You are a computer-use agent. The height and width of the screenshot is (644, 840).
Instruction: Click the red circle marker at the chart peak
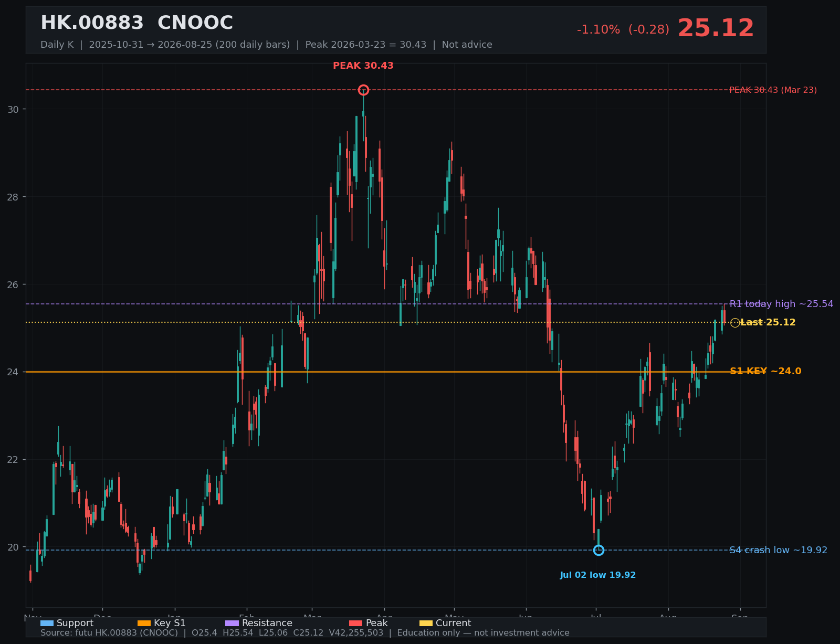pos(363,90)
